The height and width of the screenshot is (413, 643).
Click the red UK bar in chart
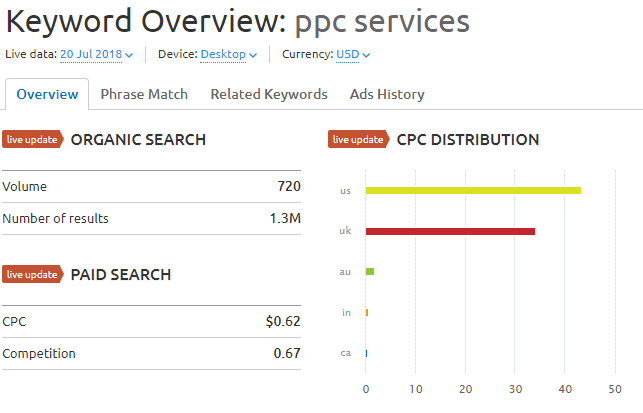click(450, 231)
